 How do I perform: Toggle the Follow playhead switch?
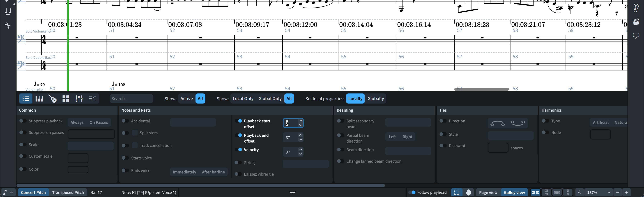pyautogui.click(x=412, y=192)
